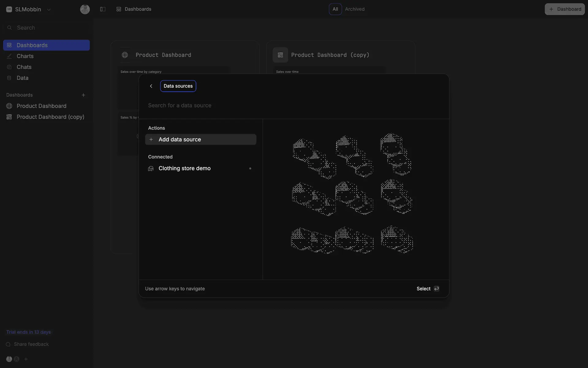Click the new Dashboard button
This screenshot has height=368, width=588.
click(x=564, y=9)
